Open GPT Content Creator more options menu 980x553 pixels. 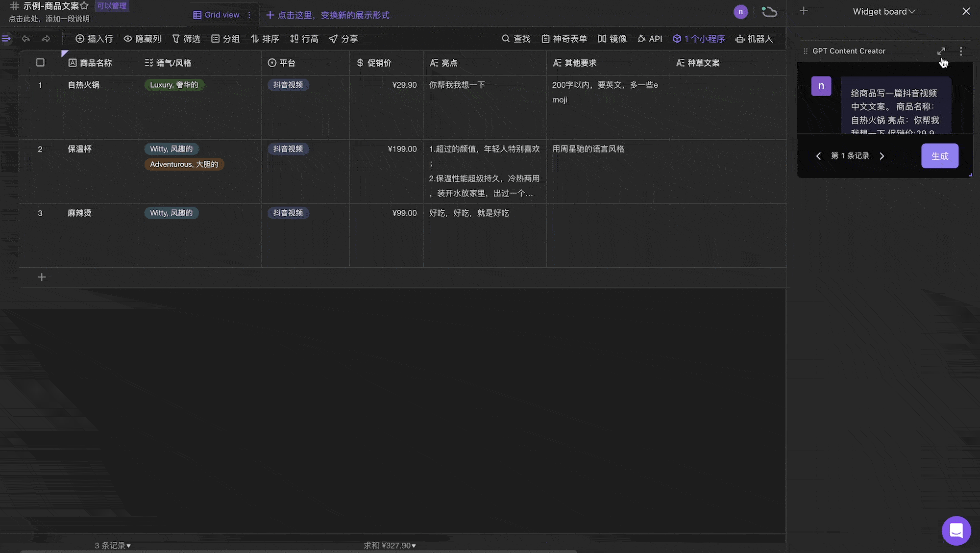pyautogui.click(x=961, y=51)
